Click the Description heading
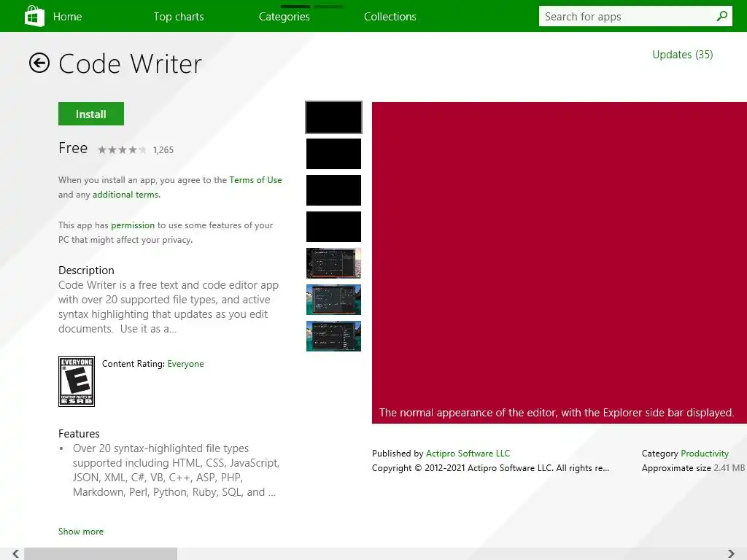The image size is (747, 560). click(86, 271)
